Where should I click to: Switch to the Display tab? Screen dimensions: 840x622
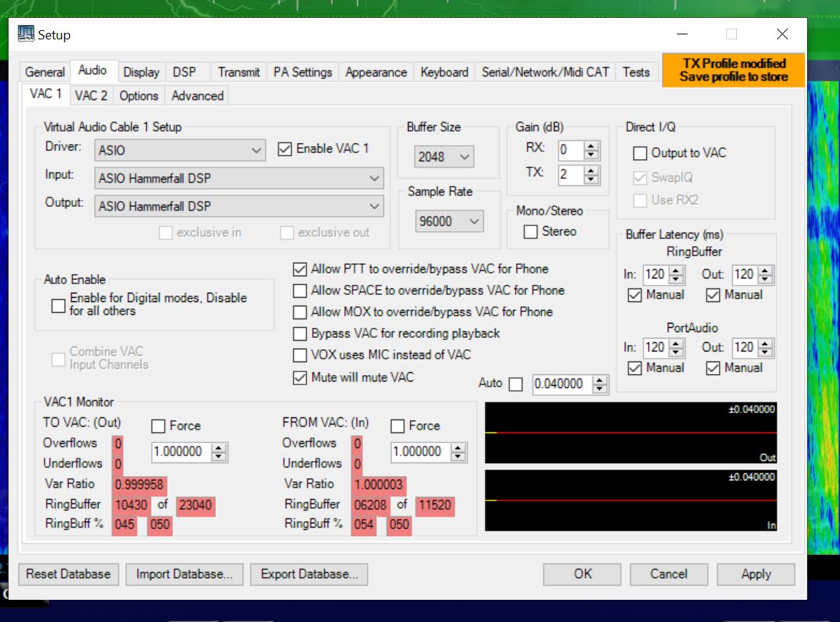pos(142,72)
